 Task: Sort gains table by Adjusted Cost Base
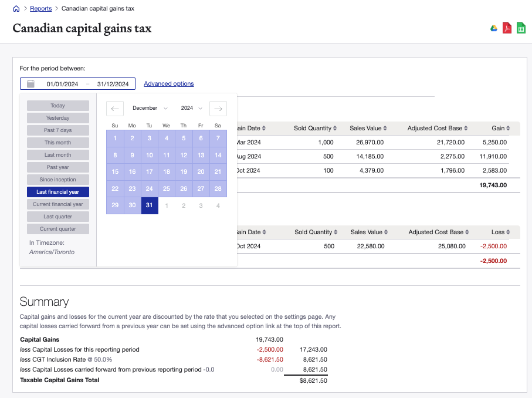[x=438, y=128]
